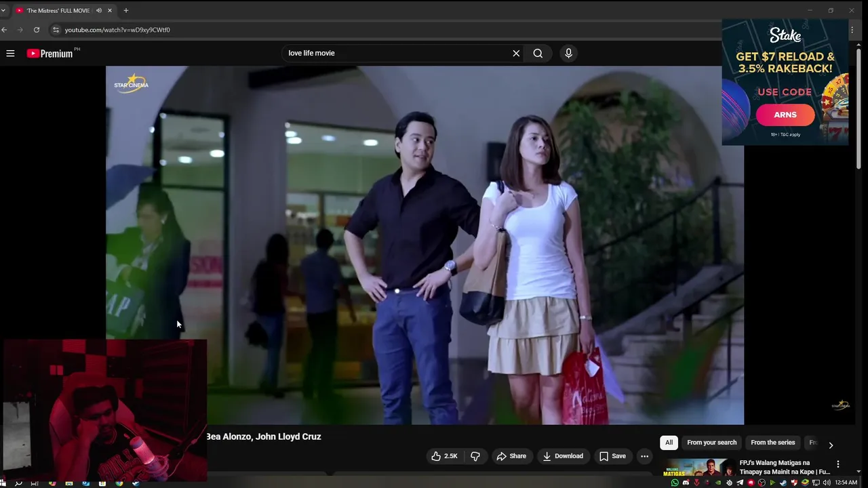Click the Bea Alonzo, John Lloyd Cruz title
This screenshot has width=868, height=488.
264,436
